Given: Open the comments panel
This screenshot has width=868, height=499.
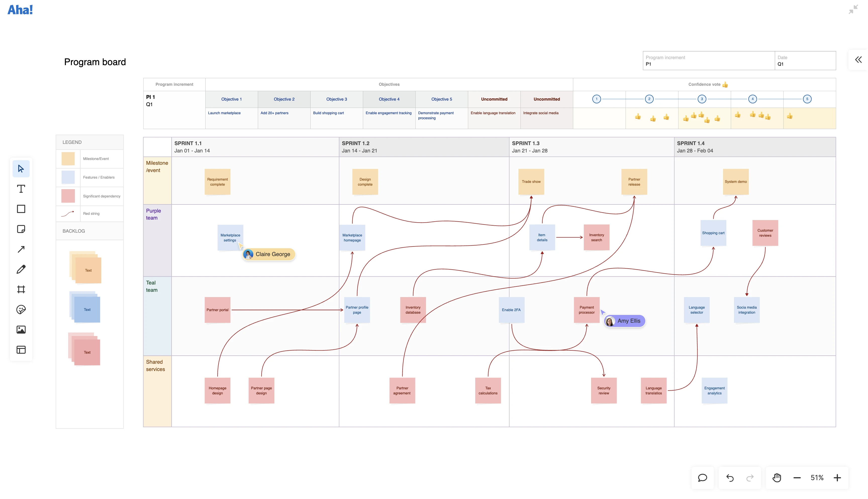Looking at the screenshot, I should pyautogui.click(x=702, y=477).
